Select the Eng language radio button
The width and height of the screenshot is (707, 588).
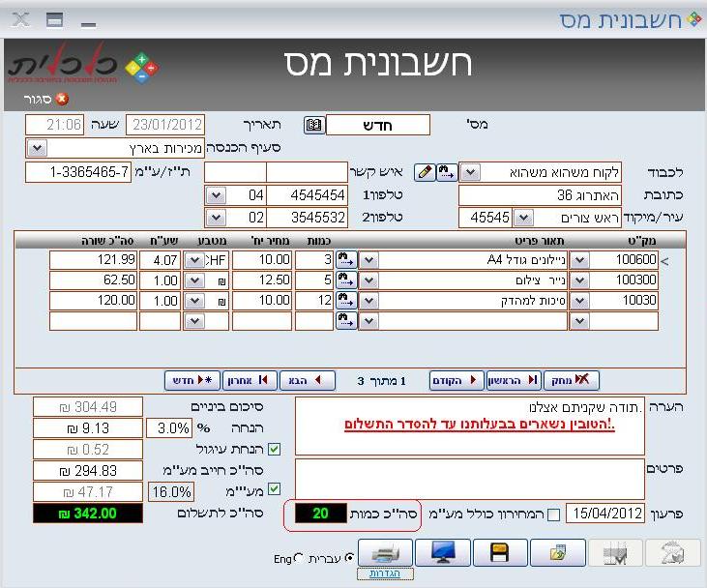(298, 558)
